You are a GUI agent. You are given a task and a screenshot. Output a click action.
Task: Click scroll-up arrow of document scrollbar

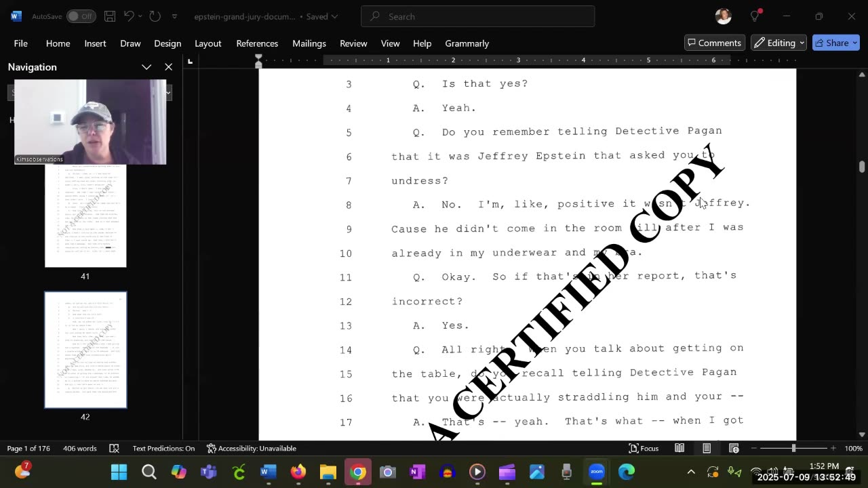click(862, 74)
